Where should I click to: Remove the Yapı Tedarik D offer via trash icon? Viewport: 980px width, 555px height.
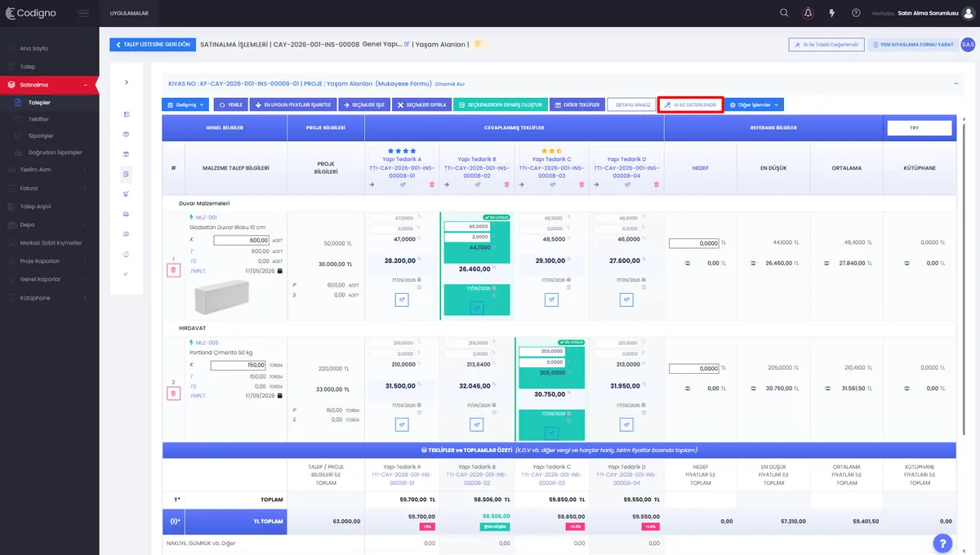pyautogui.click(x=656, y=185)
